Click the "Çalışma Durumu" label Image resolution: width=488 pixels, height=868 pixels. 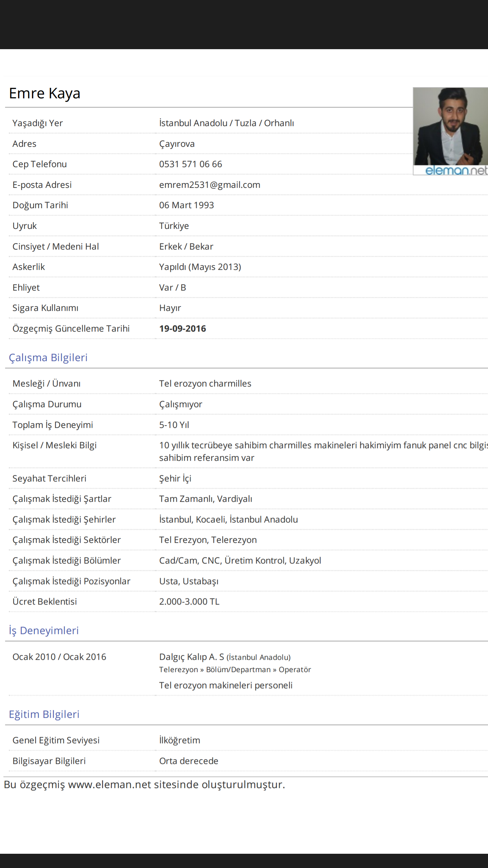point(47,404)
